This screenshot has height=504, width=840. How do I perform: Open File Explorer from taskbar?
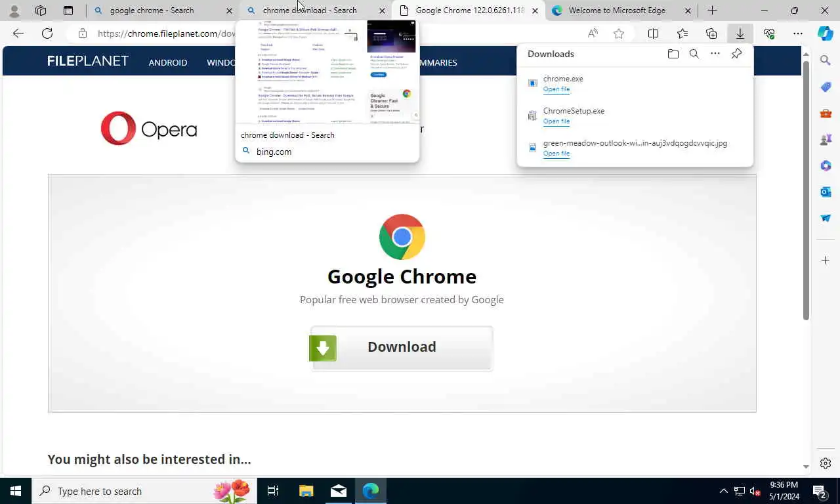click(306, 491)
